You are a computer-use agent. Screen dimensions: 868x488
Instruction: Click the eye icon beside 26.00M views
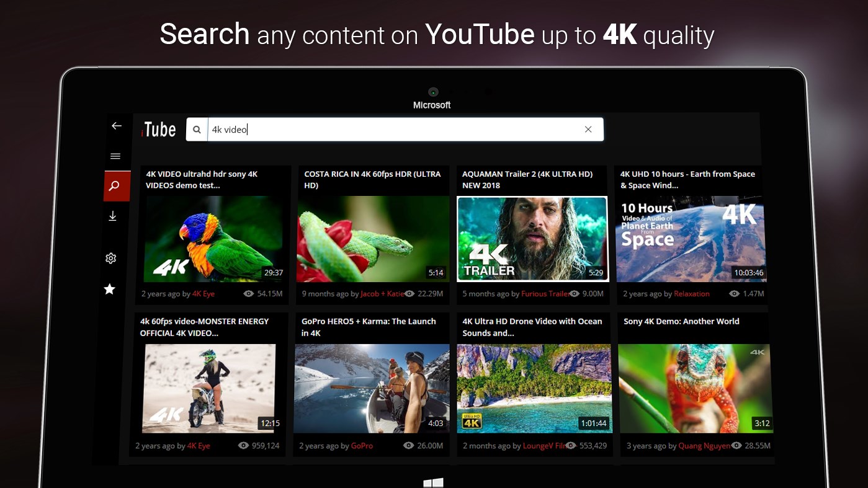tap(408, 446)
